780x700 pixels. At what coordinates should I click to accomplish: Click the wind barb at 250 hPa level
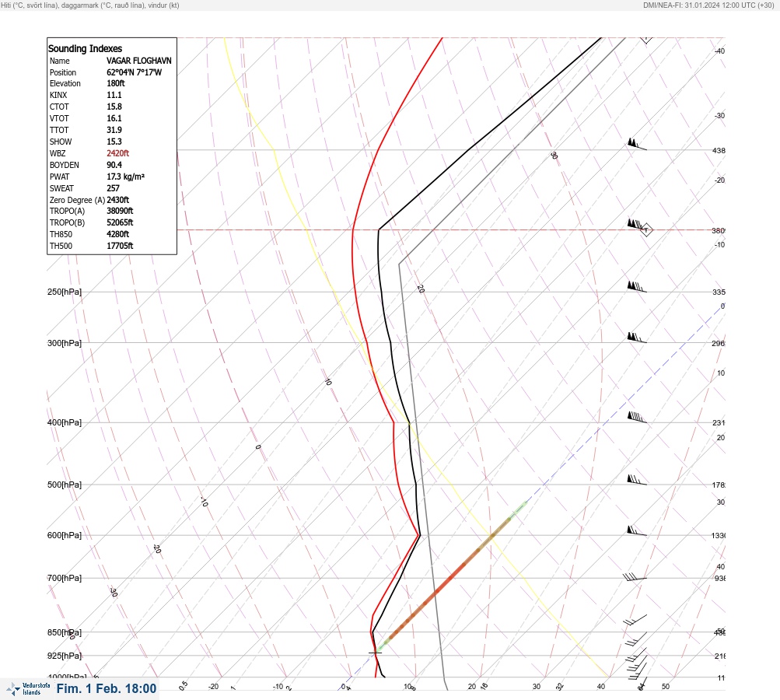click(x=637, y=287)
